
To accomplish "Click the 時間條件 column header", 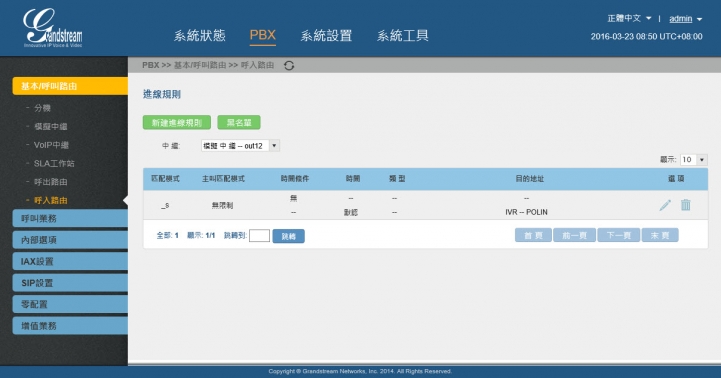I will (295, 178).
